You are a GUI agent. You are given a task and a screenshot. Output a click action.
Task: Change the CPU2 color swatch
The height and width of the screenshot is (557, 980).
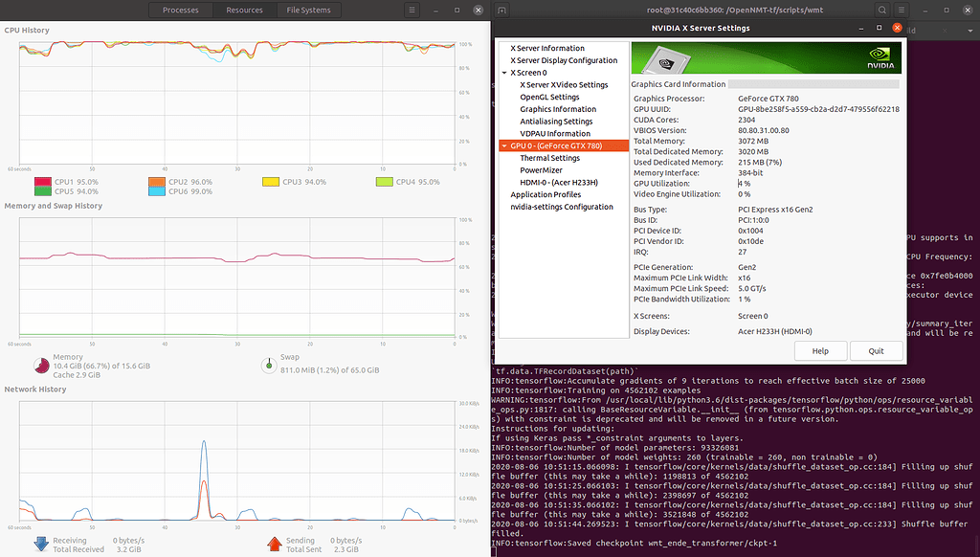click(157, 182)
